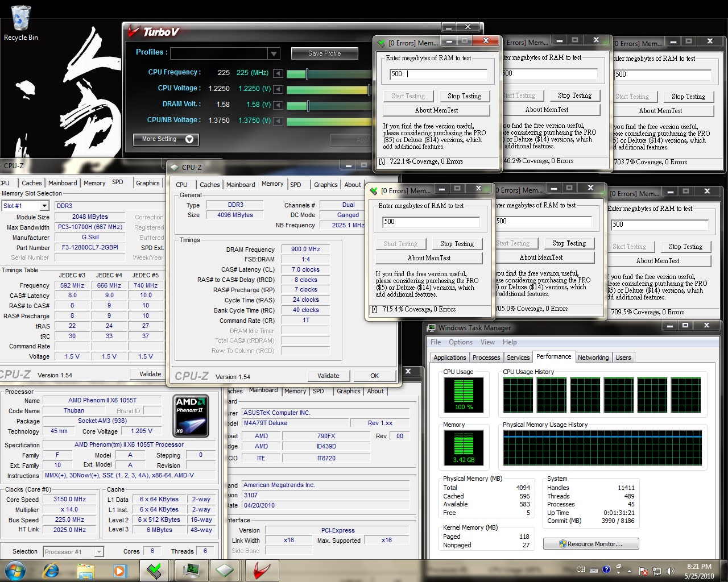The width and height of the screenshot is (728, 582).
Task: Click the blue help icon in the tray
Action: pos(606,569)
